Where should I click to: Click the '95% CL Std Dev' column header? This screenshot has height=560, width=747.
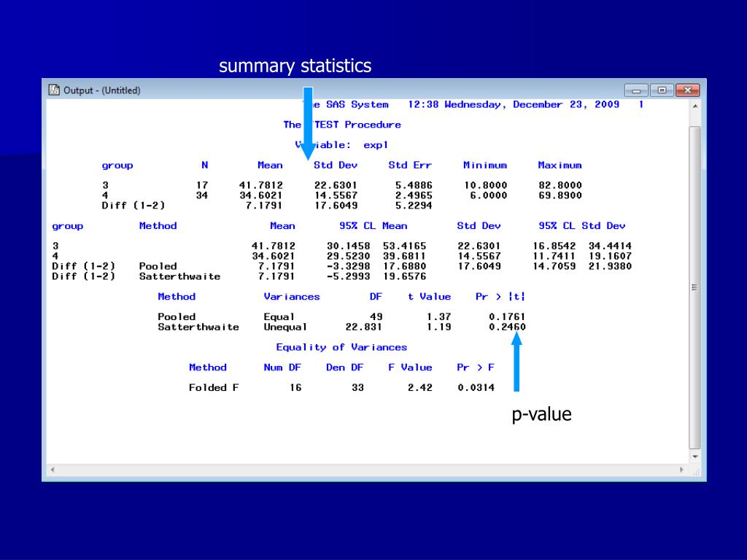click(x=581, y=226)
